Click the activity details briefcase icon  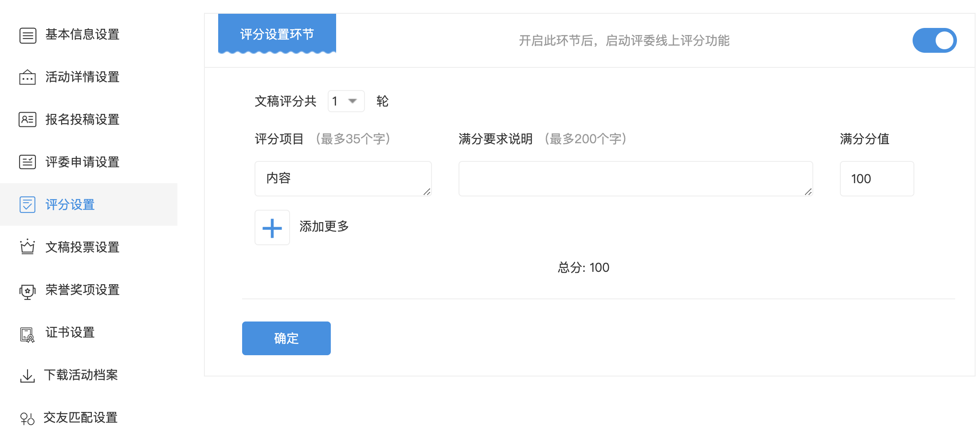click(27, 78)
